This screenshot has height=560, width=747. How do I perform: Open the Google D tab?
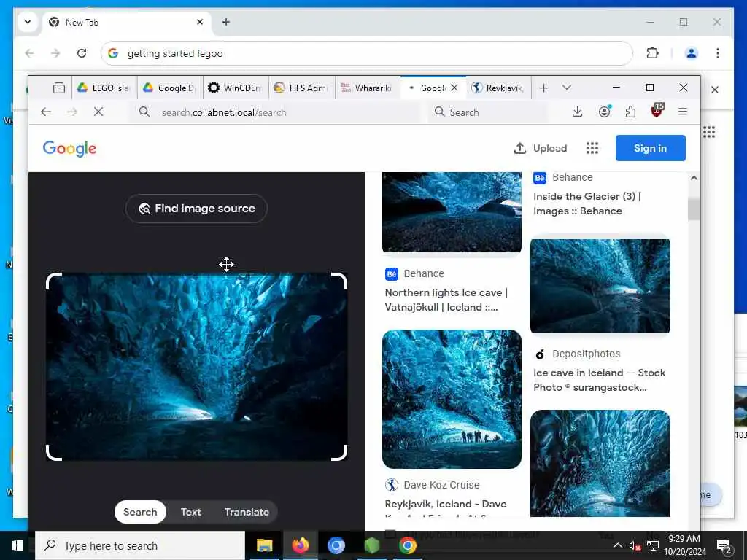170,88
